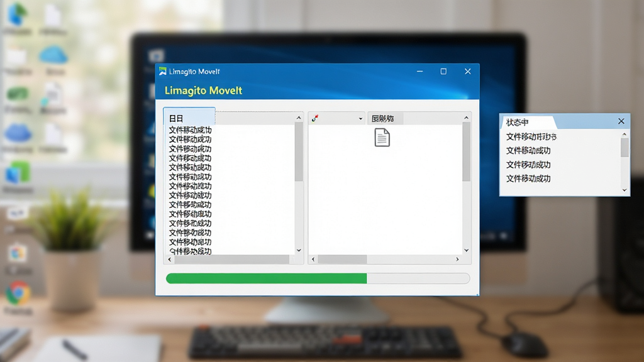
Task: Click the up arrow of the right pane scrollbar
Action: pos(466,118)
